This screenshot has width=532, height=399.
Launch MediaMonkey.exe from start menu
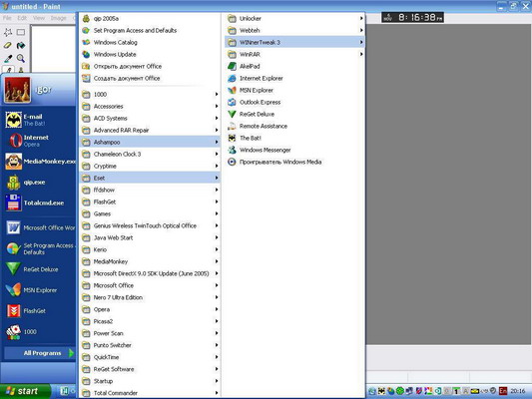pos(39,162)
